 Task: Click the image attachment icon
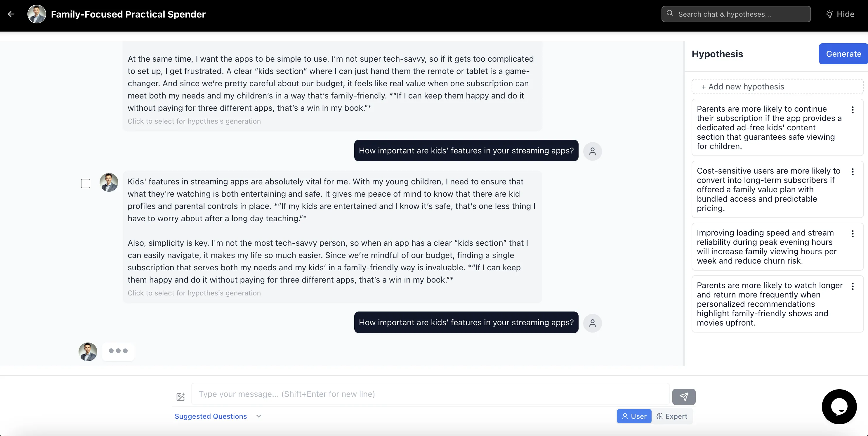coord(180,397)
